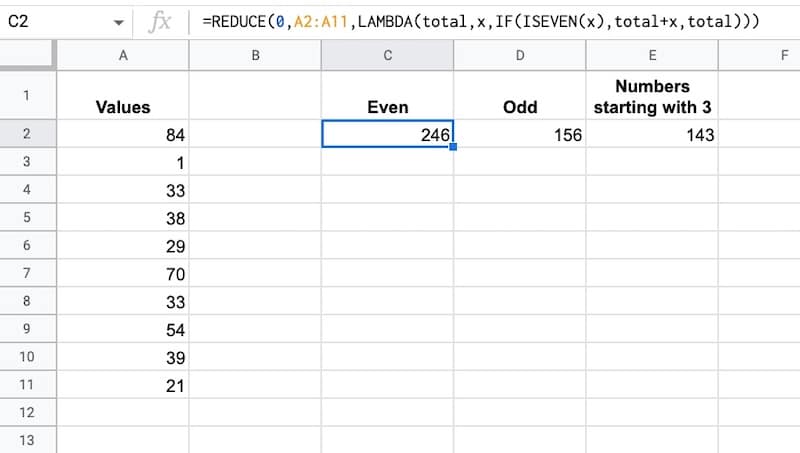Image resolution: width=800 pixels, height=453 pixels.
Task: Open the Name box dropdown arrow
Action: pos(118,22)
